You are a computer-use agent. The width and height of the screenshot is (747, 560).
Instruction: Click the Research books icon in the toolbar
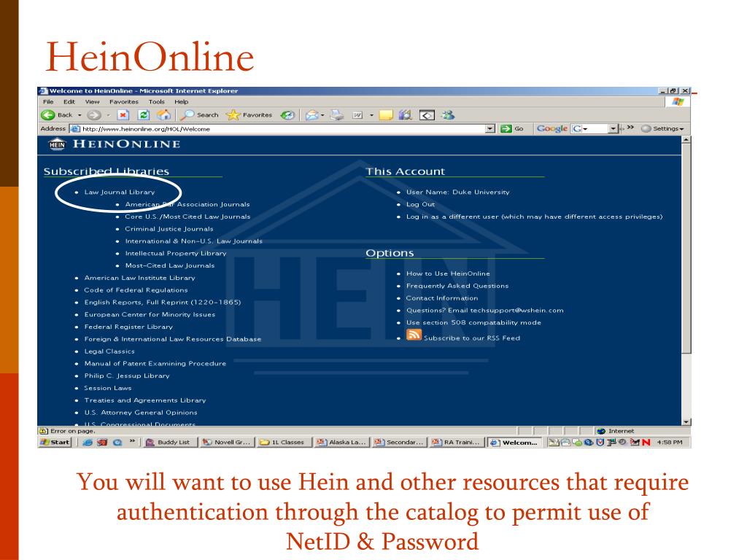(x=405, y=114)
